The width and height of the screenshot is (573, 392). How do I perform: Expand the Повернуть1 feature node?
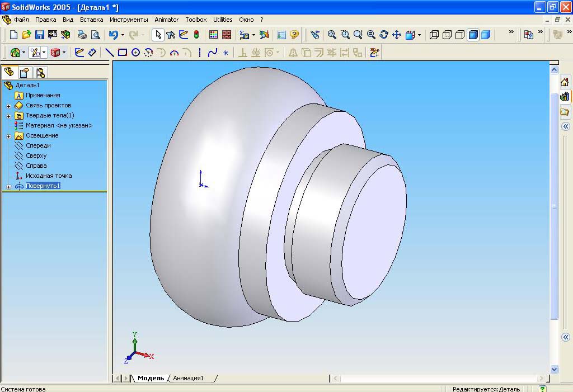click(8, 187)
